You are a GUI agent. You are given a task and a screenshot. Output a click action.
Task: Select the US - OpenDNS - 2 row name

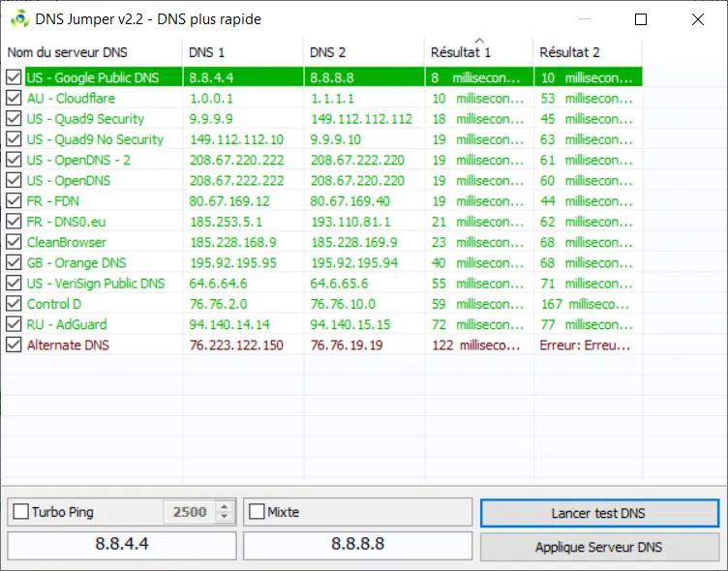pos(78,160)
